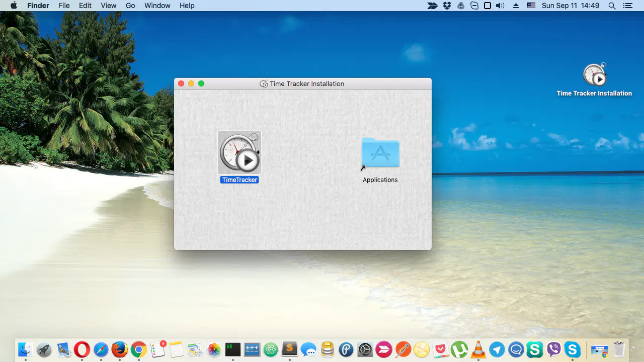Click the Spotlight search magnifier

612,6
